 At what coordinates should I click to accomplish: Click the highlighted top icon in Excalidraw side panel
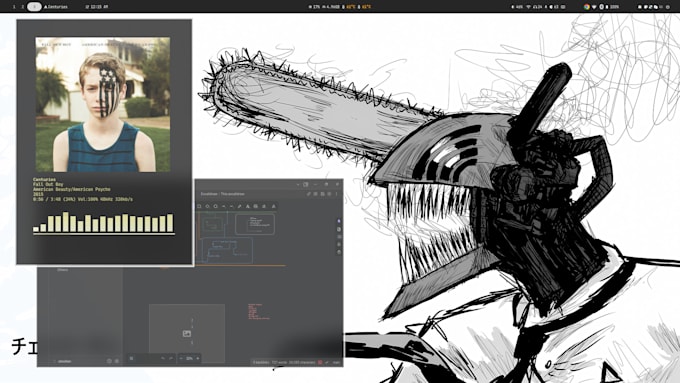tap(339, 221)
